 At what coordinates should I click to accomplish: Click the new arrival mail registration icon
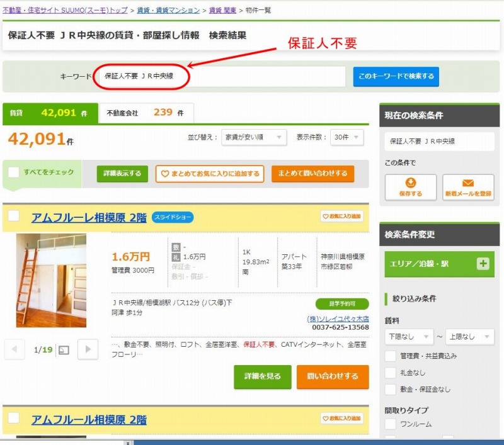[468, 188]
